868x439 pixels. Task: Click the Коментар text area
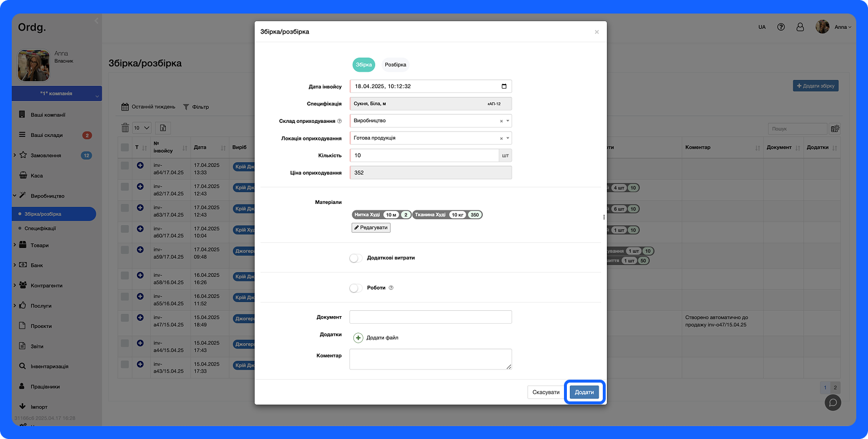430,359
